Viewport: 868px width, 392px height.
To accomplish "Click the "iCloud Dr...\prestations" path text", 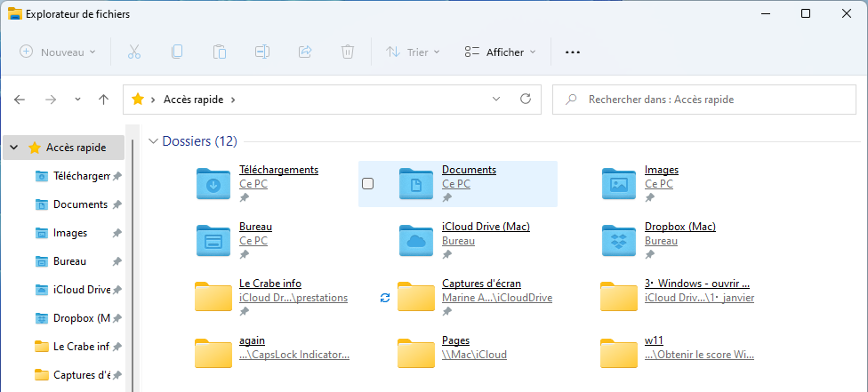I will point(293,298).
